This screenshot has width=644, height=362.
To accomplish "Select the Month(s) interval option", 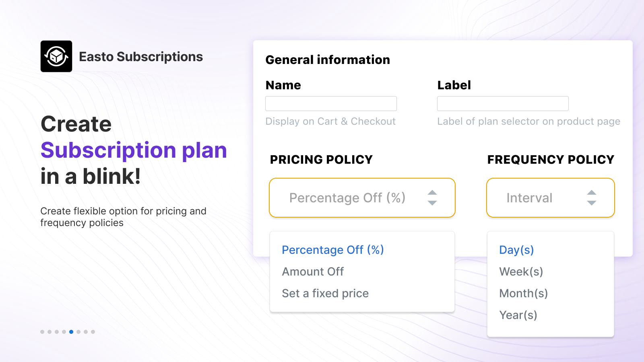I will tap(524, 294).
